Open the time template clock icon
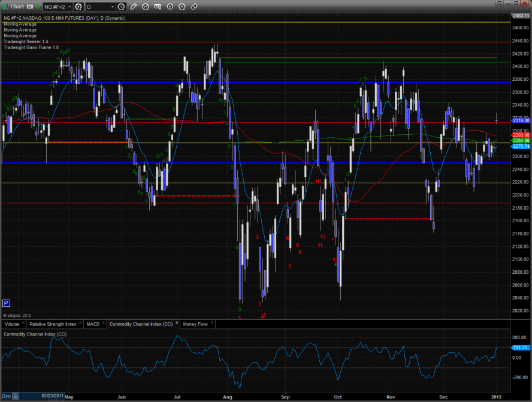The image size is (532, 402). 121,7
